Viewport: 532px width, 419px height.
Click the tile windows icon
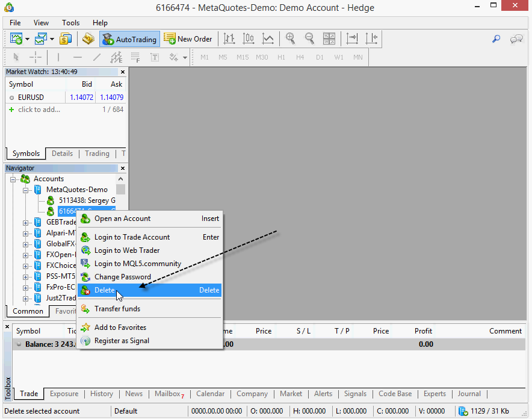pos(329,39)
